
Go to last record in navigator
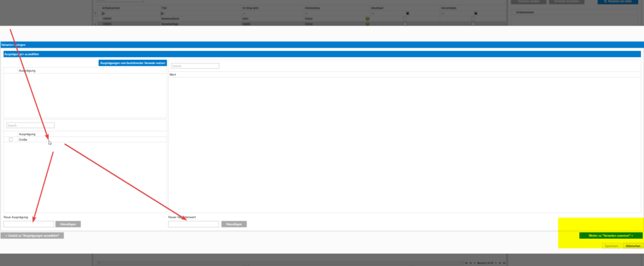click(x=504, y=263)
